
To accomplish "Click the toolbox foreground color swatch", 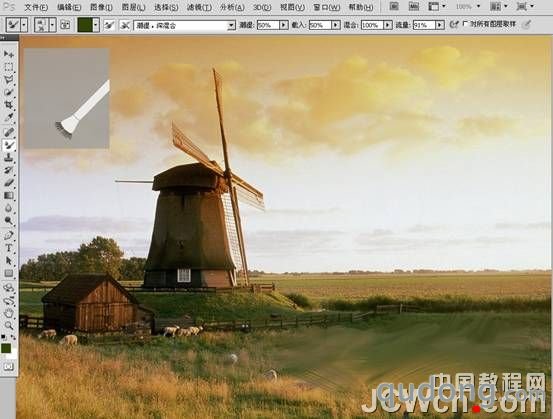I will coord(6,348).
